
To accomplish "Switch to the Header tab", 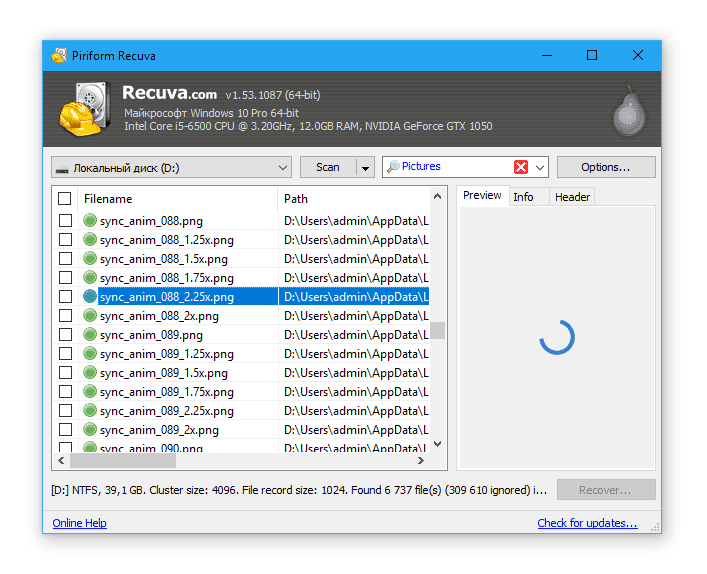I will (572, 197).
